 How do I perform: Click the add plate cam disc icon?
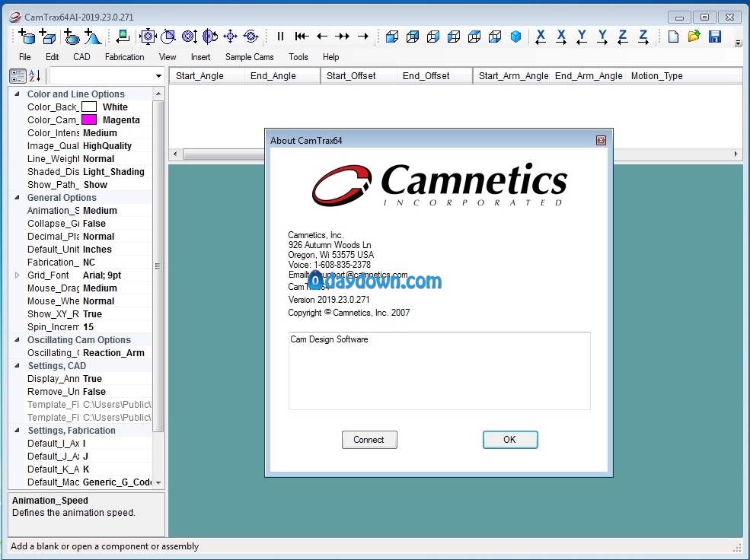point(72,37)
